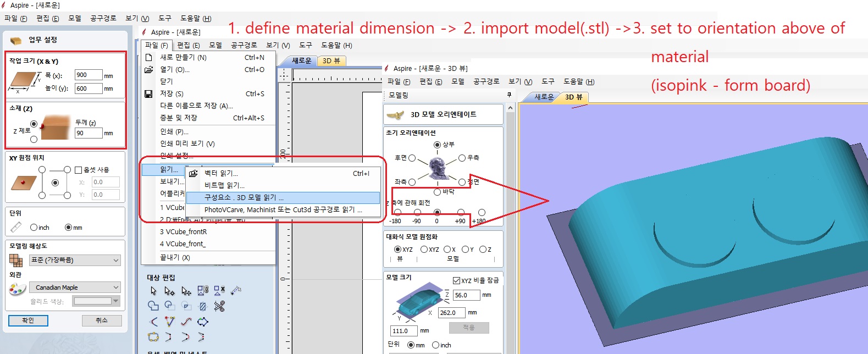868x354 pixels.
Task: Click the extend vector triangle-node icon
Action: click(x=169, y=322)
